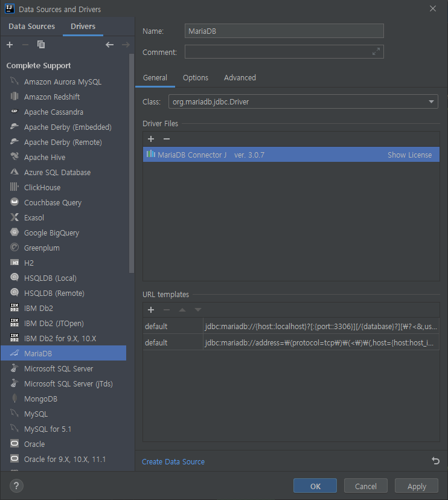The width and height of the screenshot is (448, 500).
Task: Duplicate the selected driver
Action: click(41, 45)
